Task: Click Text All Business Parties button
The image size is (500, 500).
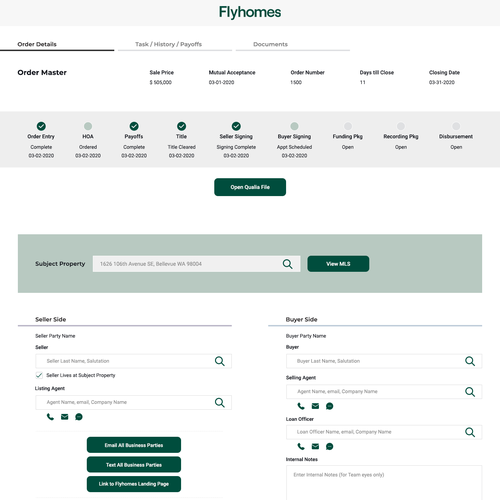Action: pyautogui.click(x=134, y=465)
